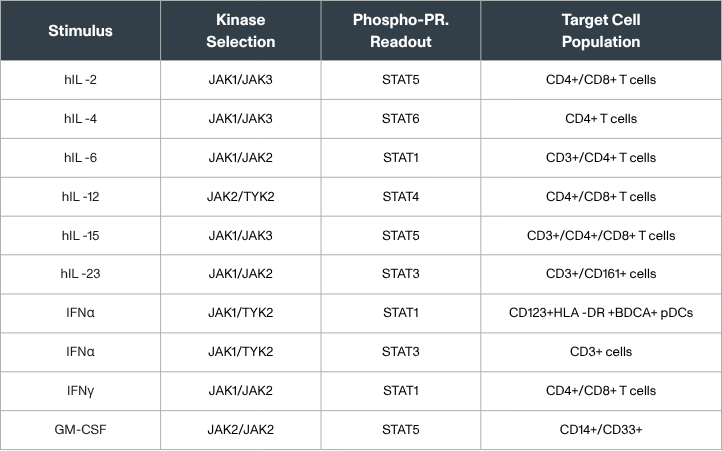Select the CD14+/CD33+ population cell
The width and height of the screenshot is (722, 451).
[601, 430]
